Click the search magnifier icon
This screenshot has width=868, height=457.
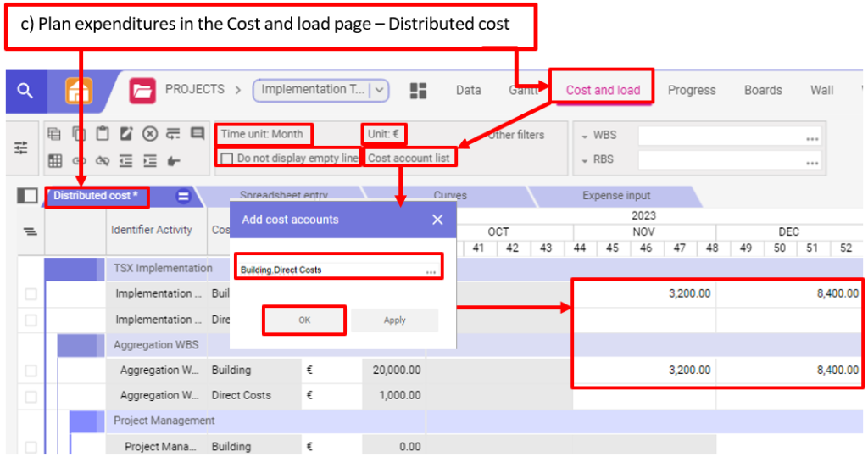pyautogui.click(x=25, y=90)
